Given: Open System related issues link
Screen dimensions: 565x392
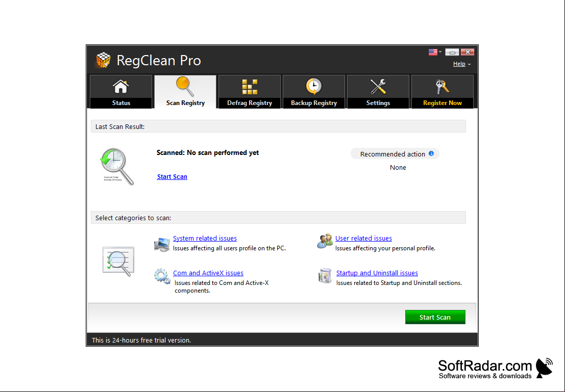Looking at the screenshot, I should coord(205,238).
